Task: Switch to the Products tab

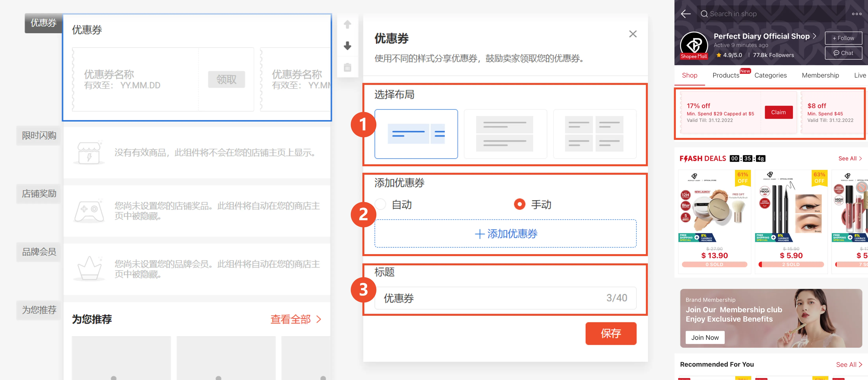Action: [725, 75]
